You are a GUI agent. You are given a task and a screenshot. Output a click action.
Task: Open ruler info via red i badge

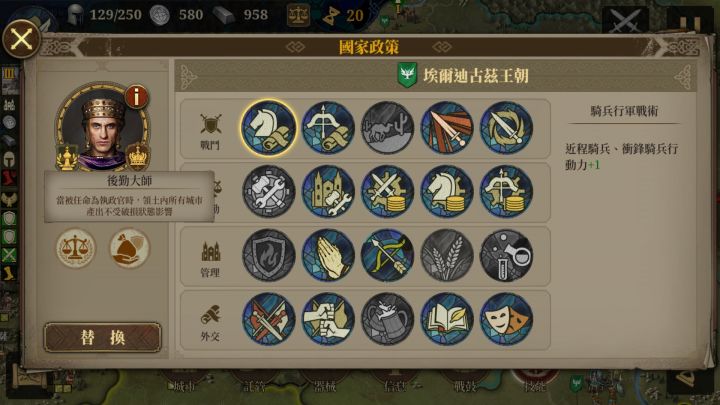coord(136,96)
